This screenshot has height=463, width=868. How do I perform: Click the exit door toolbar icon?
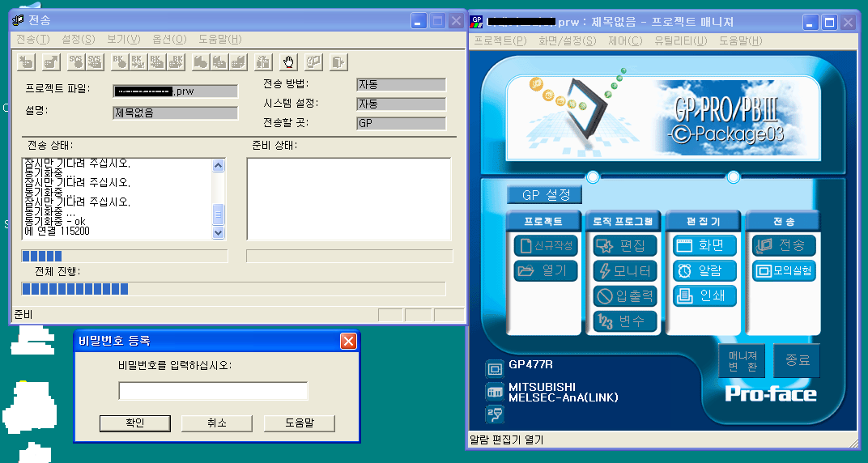pos(338,62)
